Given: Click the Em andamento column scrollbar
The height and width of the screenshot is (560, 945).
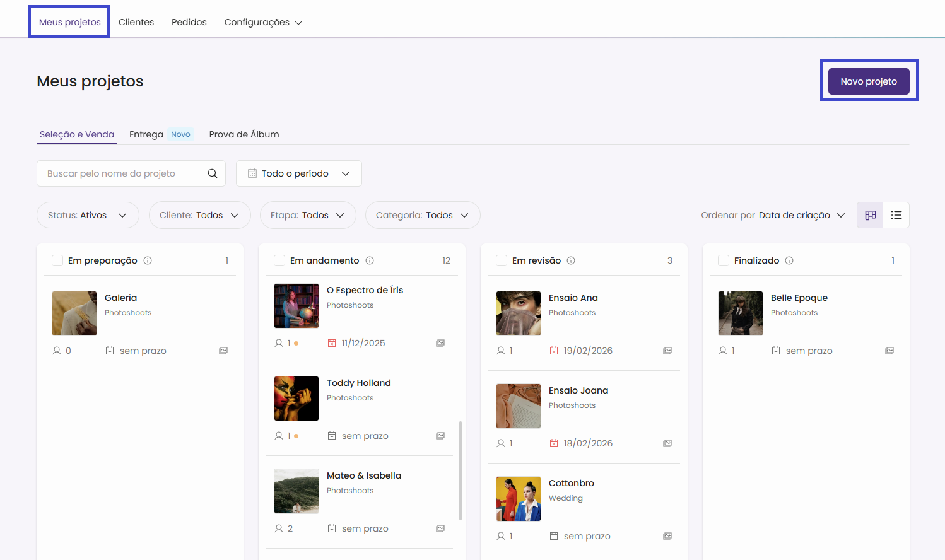Looking at the screenshot, I should [x=461, y=470].
